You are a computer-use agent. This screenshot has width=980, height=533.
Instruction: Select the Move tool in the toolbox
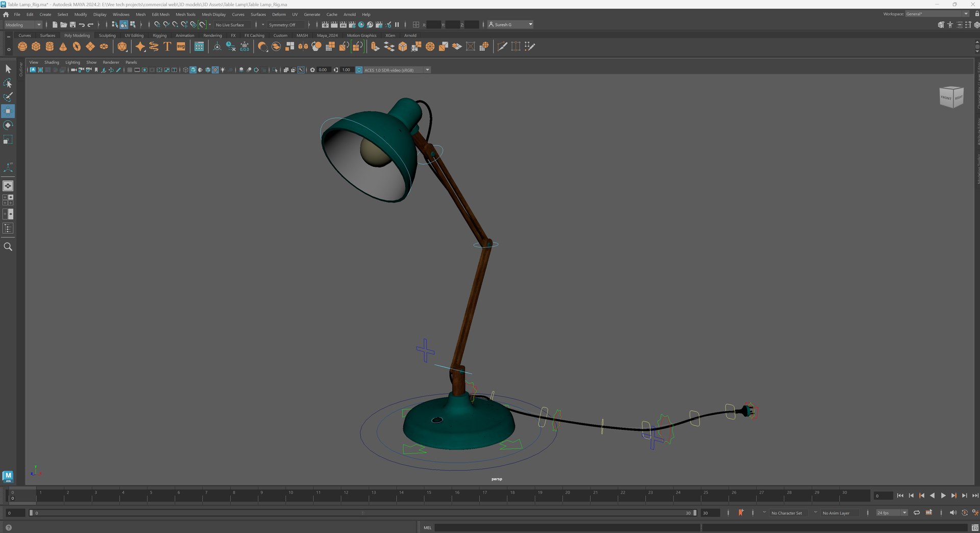(x=8, y=111)
